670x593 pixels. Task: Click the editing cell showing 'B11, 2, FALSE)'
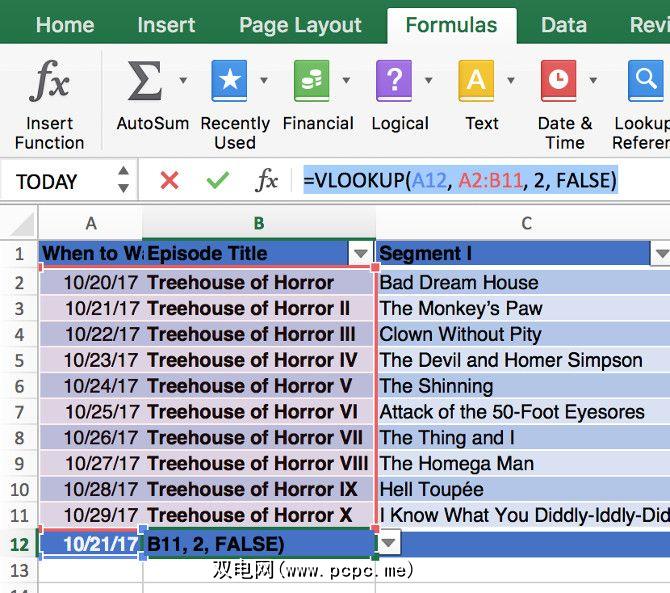click(x=259, y=544)
